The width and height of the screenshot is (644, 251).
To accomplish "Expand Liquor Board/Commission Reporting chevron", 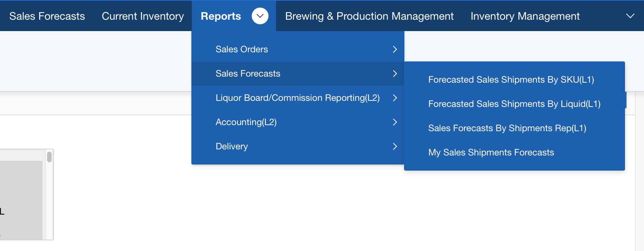I will 395,98.
